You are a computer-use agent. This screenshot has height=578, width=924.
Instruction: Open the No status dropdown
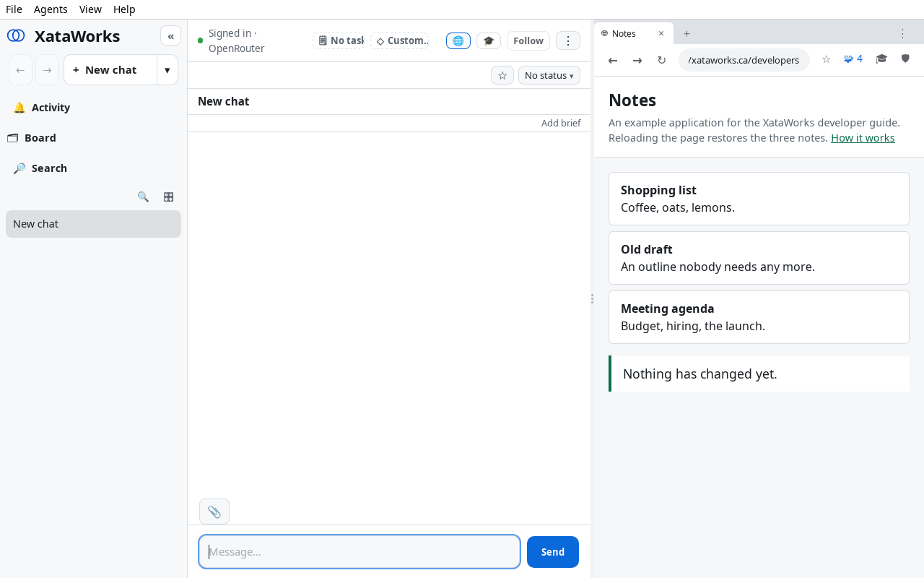coord(549,75)
